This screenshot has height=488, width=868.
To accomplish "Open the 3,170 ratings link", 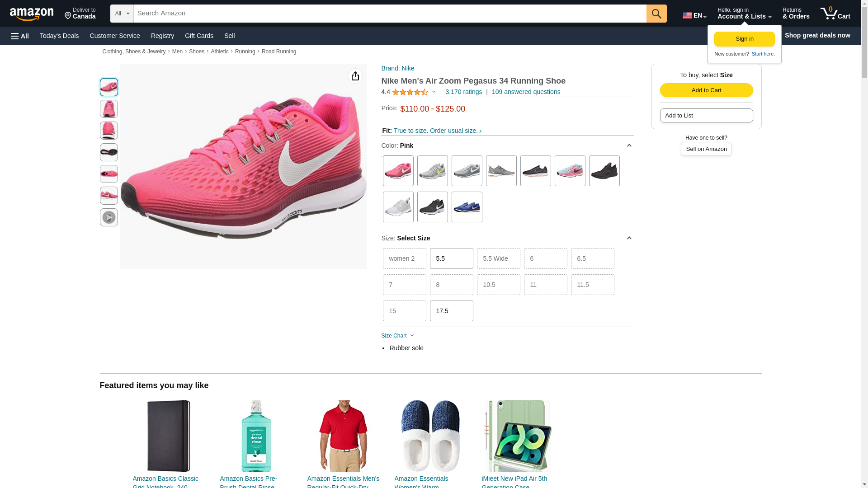I will pyautogui.click(x=463, y=92).
